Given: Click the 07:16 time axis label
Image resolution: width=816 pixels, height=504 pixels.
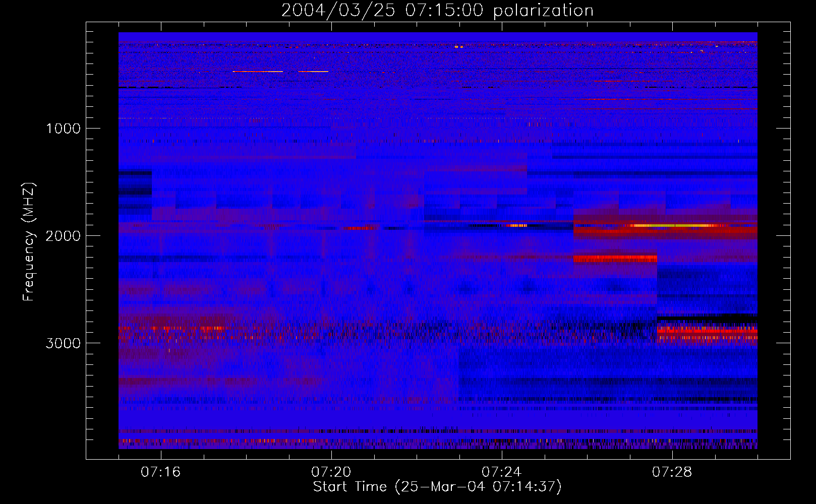Looking at the screenshot, I should pyautogui.click(x=161, y=472).
